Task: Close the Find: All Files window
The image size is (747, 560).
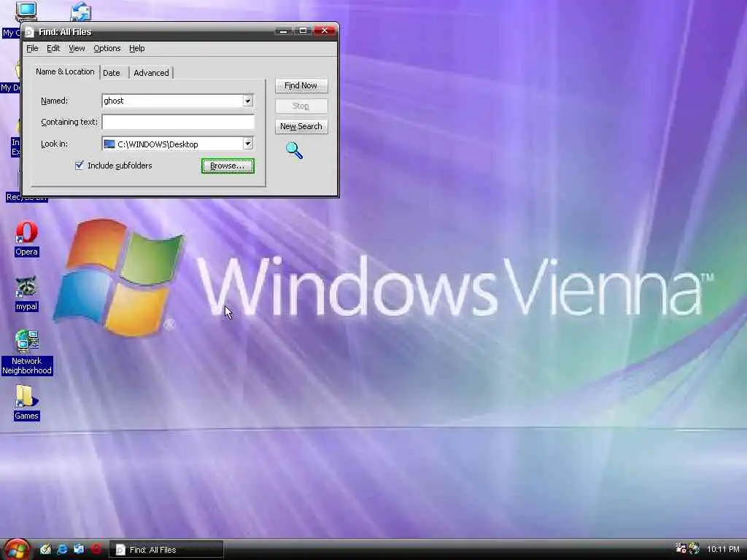Action: [325, 31]
